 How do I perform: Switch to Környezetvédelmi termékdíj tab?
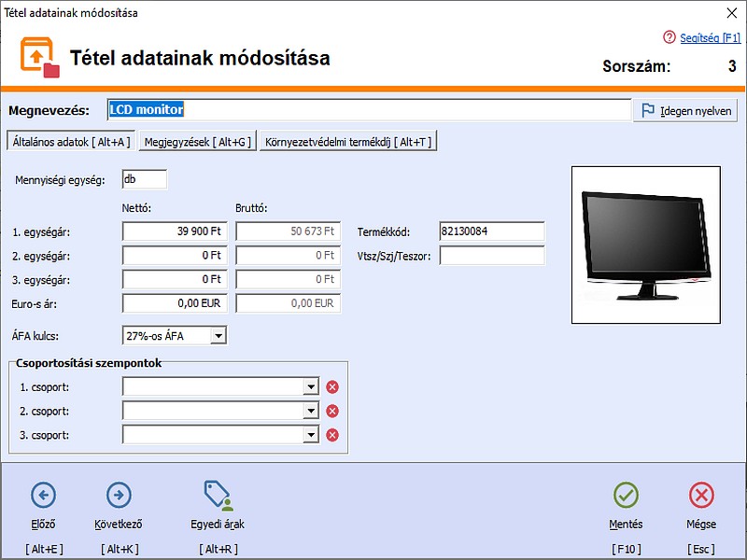click(348, 142)
